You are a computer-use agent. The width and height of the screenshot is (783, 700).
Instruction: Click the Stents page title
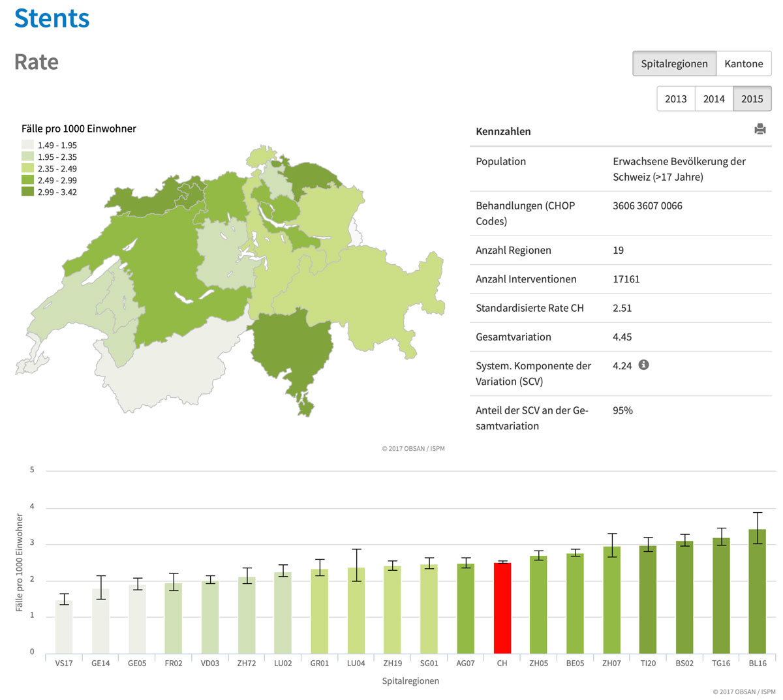(52, 18)
